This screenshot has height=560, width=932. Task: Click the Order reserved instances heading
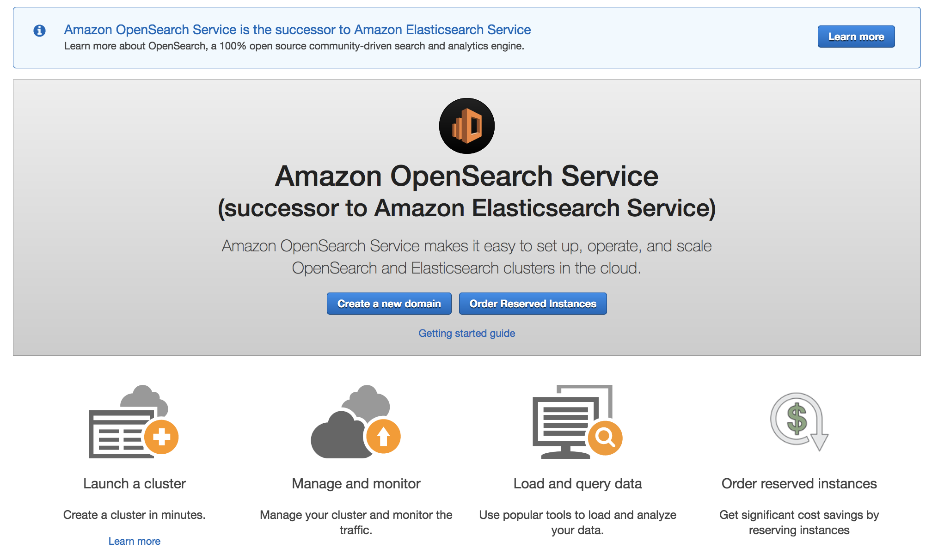point(798,483)
